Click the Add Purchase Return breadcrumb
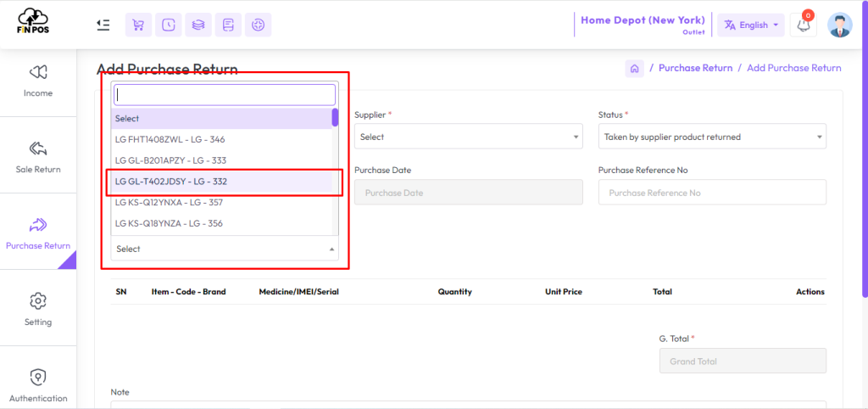 pyautogui.click(x=793, y=68)
